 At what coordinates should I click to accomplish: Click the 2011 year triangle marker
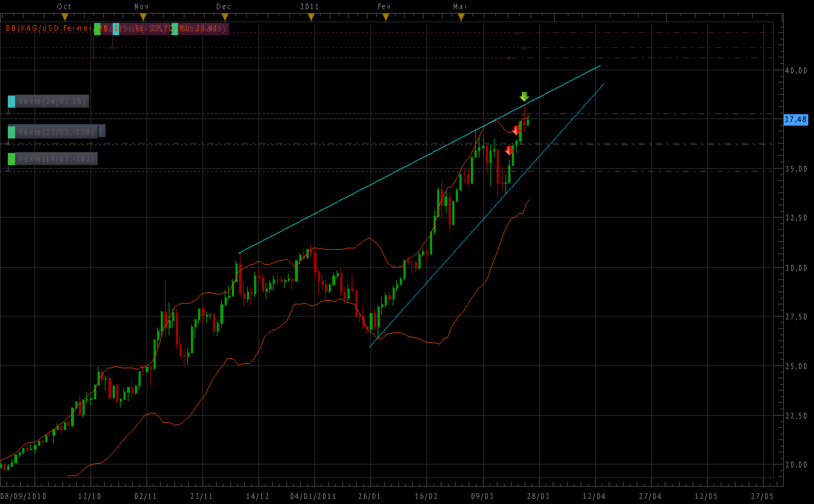point(311,17)
